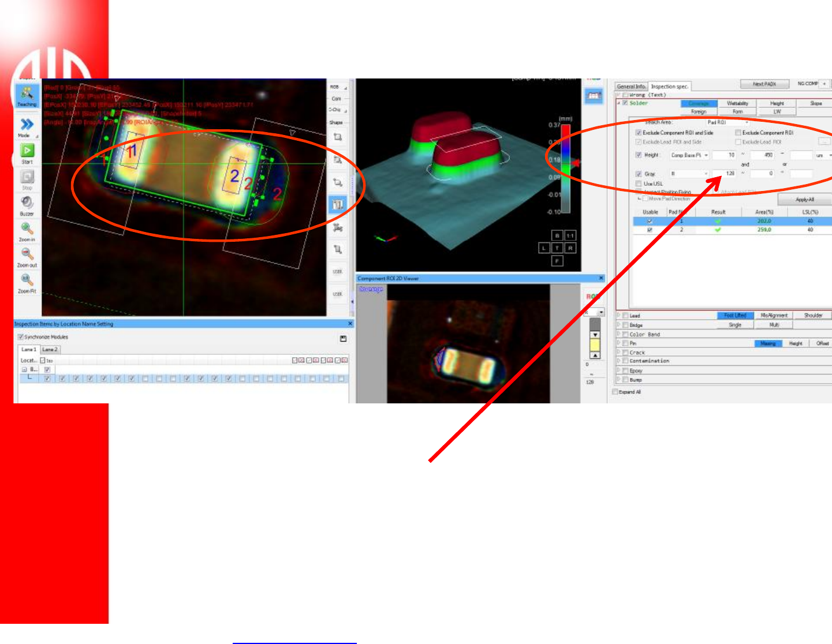Toggle Exclude Component ROI and Side checkbox
Image resolution: width=832 pixels, height=644 pixels.
639,133
